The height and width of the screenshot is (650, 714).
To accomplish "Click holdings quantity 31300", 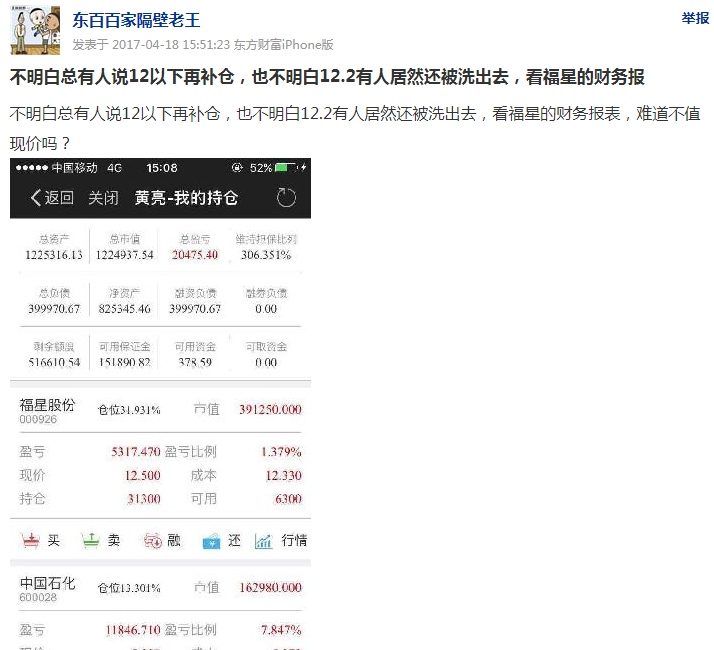I will tap(144, 499).
